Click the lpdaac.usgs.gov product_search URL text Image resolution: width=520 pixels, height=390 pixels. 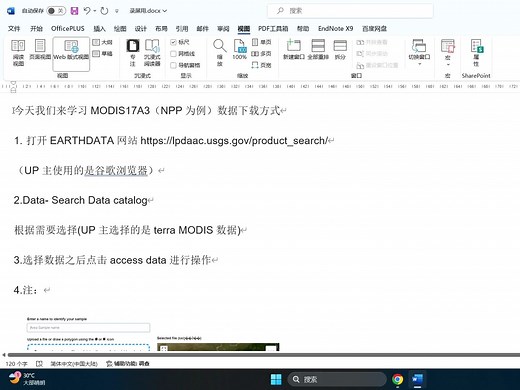(234, 141)
